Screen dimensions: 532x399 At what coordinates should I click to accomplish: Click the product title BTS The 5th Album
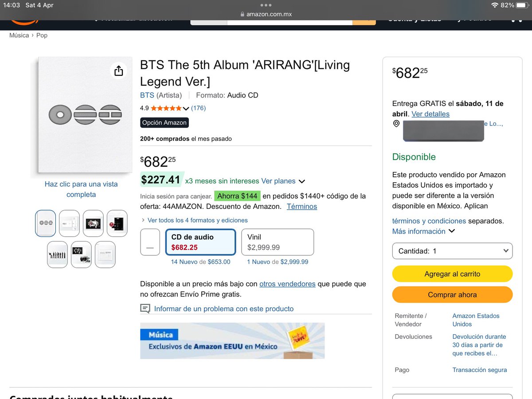pyautogui.click(x=245, y=73)
